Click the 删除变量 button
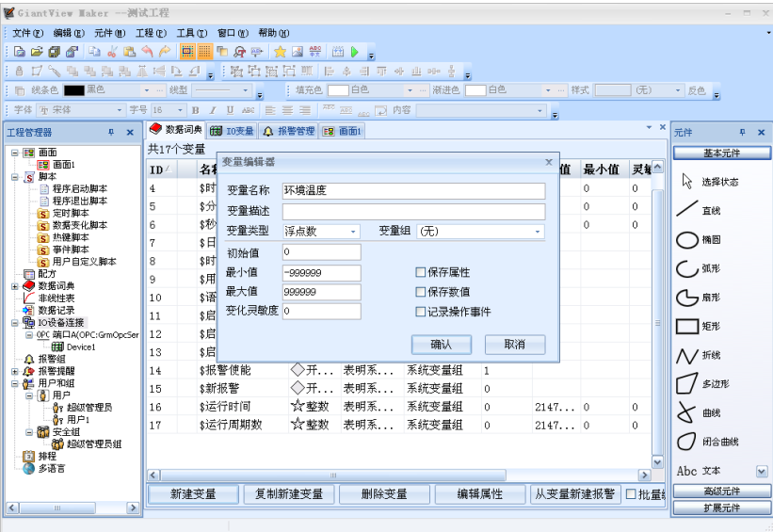773x532 pixels. (x=384, y=494)
